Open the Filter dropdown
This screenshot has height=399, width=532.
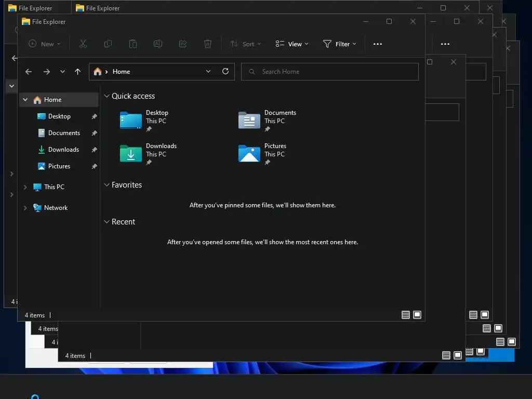click(x=340, y=44)
